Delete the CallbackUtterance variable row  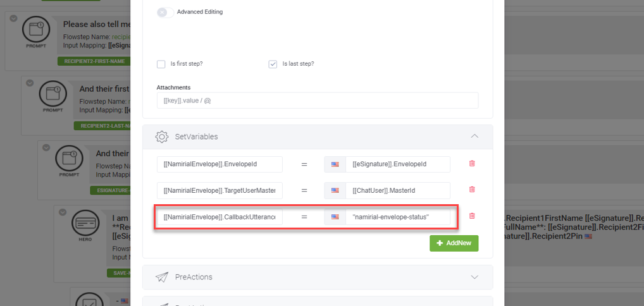click(472, 216)
